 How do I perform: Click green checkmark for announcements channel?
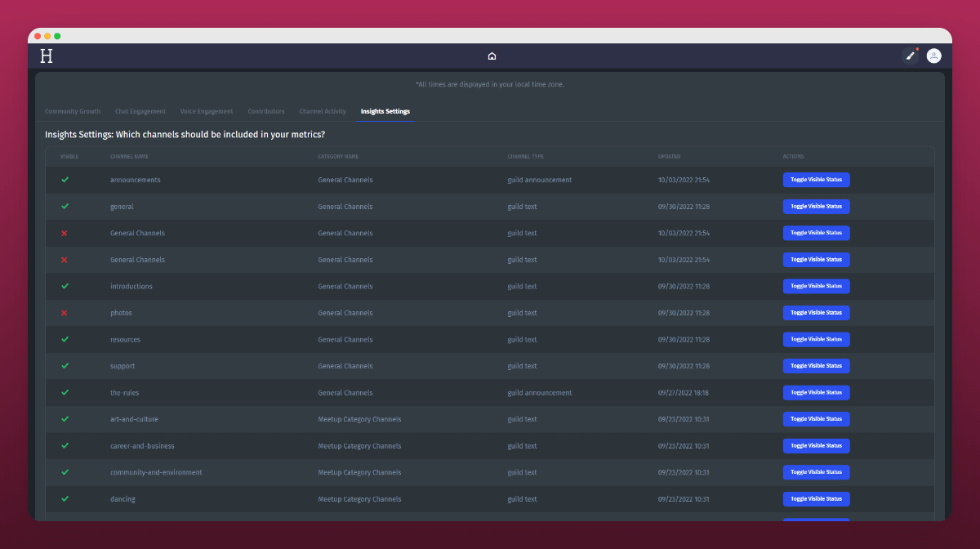pyautogui.click(x=65, y=180)
